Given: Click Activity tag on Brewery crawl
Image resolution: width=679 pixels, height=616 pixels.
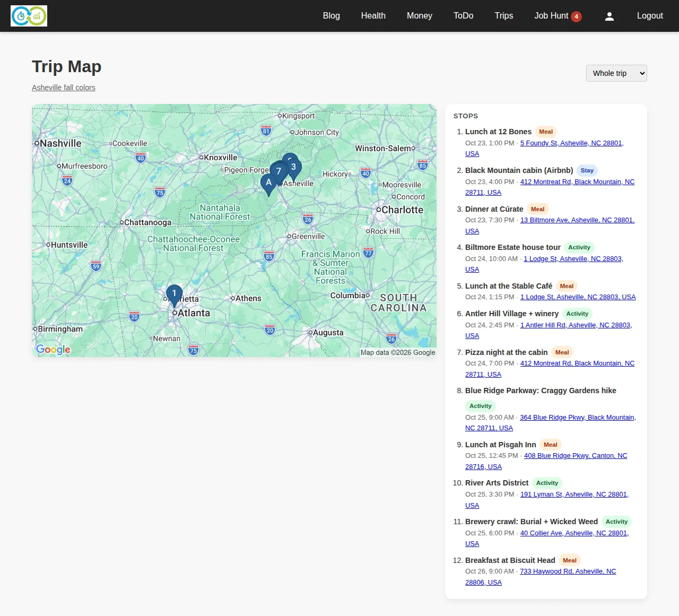Looking at the screenshot, I should coord(616,522).
